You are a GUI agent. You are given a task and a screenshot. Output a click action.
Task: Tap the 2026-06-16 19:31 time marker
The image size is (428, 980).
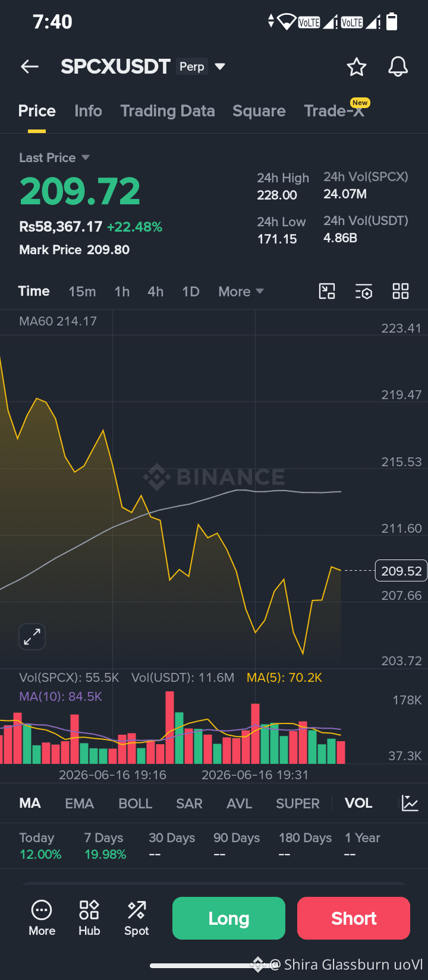[x=254, y=774]
